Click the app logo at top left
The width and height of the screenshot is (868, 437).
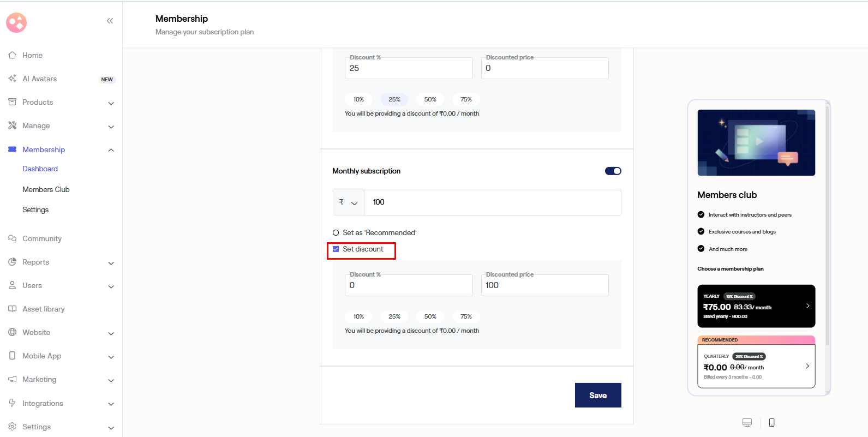coord(16,22)
